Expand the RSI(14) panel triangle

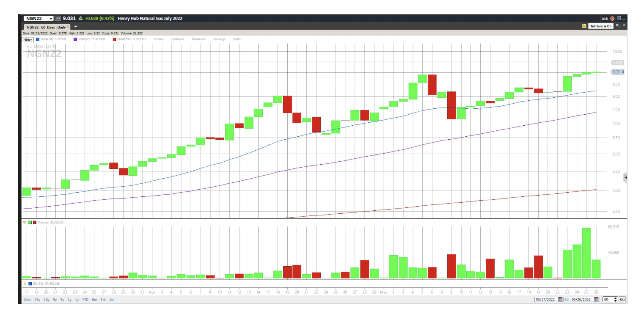25,284
